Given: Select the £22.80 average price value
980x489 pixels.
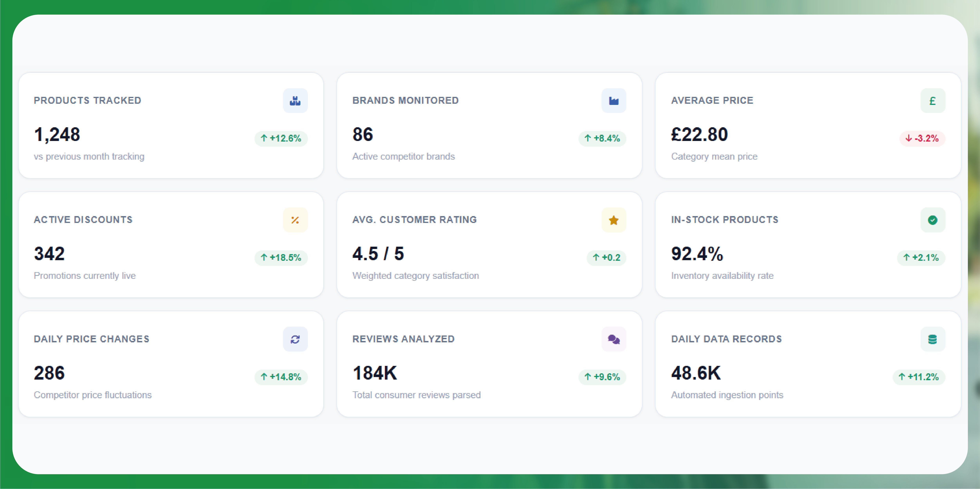Looking at the screenshot, I should 699,134.
